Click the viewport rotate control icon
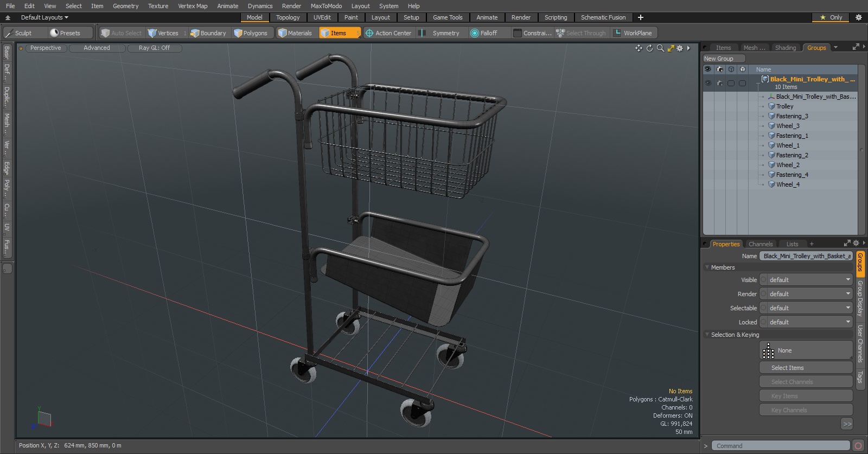 pos(649,48)
